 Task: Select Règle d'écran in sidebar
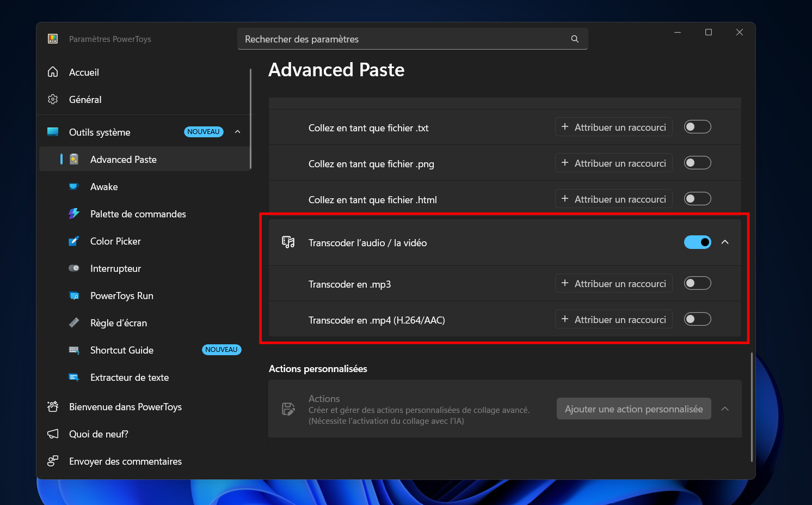pos(144,323)
